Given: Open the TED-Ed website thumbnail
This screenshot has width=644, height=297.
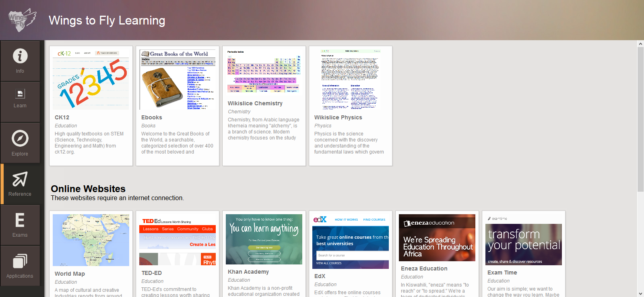Looking at the screenshot, I should 178,240.
